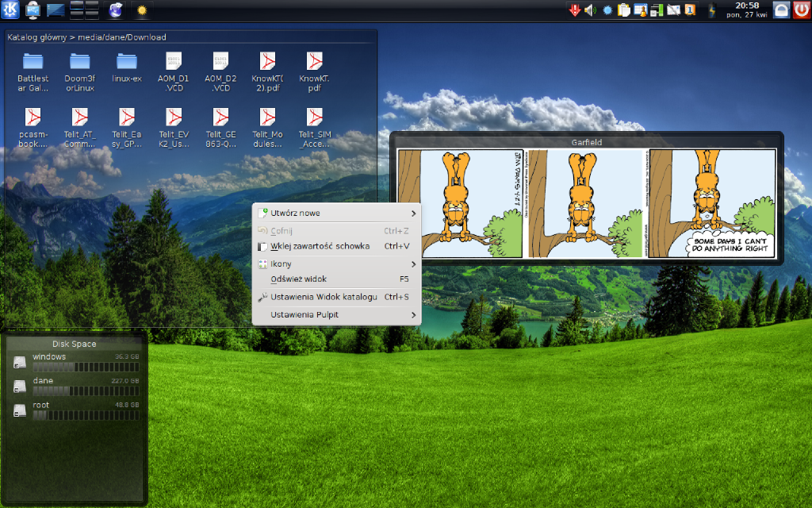Select the AOM_D1.VCD file
This screenshot has width=812, height=508.
(x=174, y=72)
